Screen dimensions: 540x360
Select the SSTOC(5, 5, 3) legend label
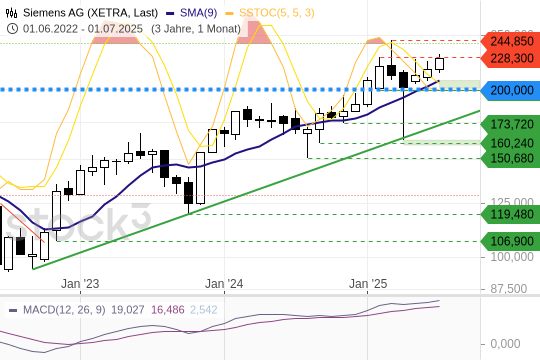click(x=277, y=13)
